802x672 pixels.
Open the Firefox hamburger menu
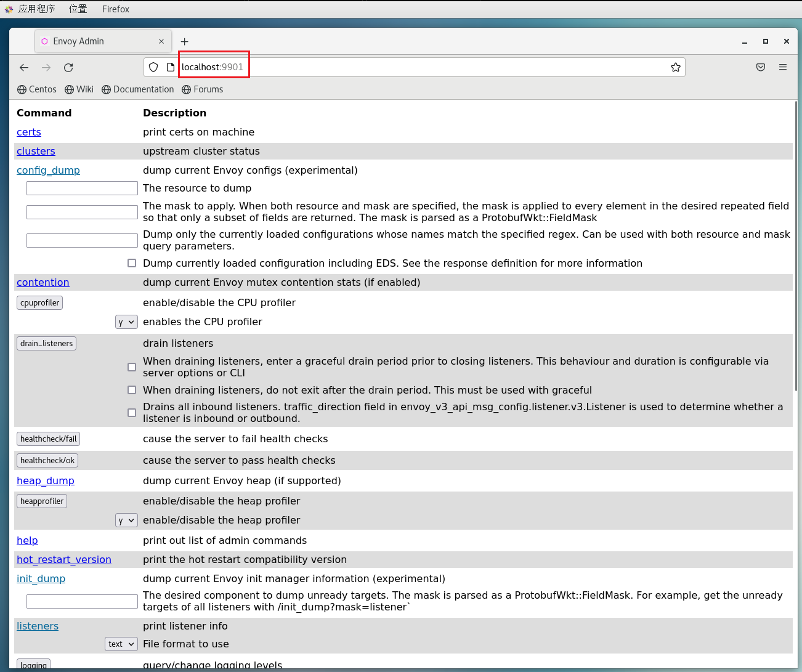tap(783, 67)
